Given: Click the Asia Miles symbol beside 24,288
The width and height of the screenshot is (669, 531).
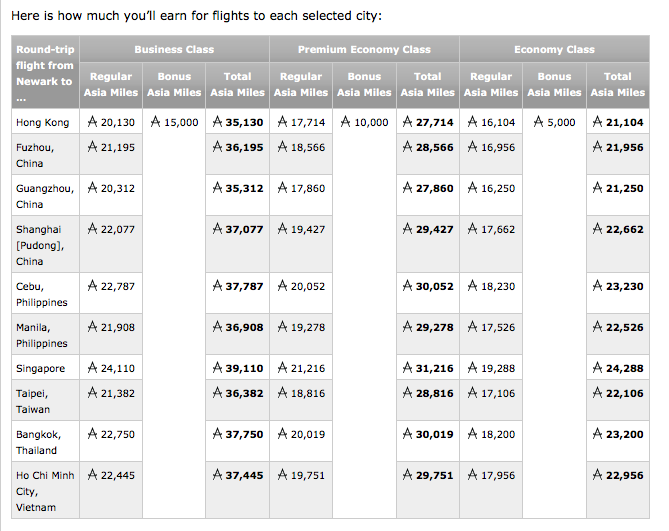Looking at the screenshot, I should [598, 368].
